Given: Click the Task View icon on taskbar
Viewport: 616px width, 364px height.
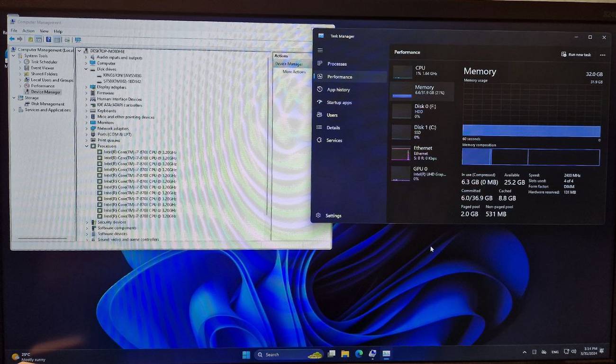Looking at the screenshot, I should click(331, 354).
